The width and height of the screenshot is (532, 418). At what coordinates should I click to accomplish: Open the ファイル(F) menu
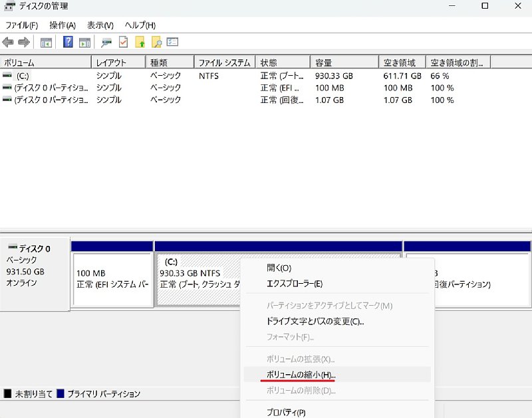[x=22, y=25]
